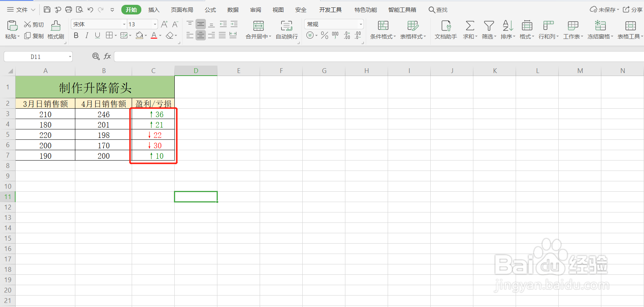Viewport: 644px width, 307px height.
Task: Click the Redo arrow icon
Action: click(101, 10)
